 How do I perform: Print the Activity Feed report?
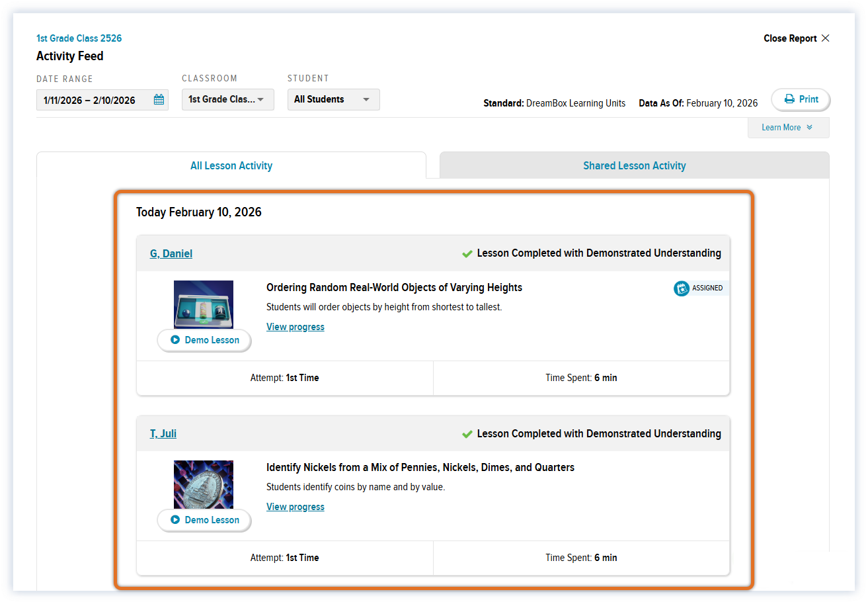pos(801,100)
